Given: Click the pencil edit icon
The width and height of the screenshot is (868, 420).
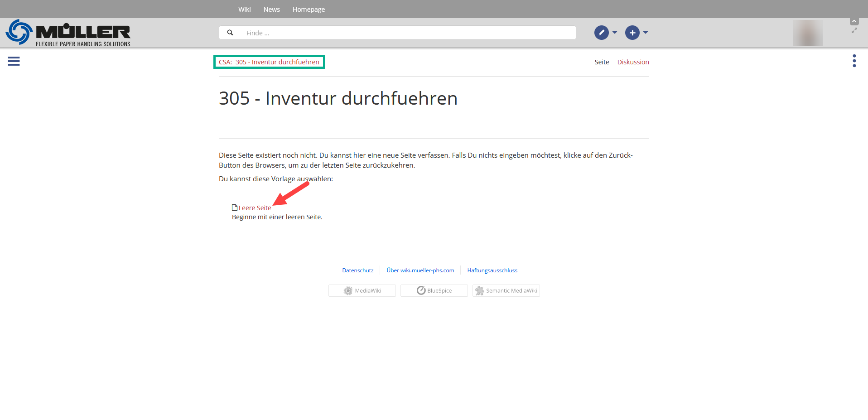Looking at the screenshot, I should [601, 33].
